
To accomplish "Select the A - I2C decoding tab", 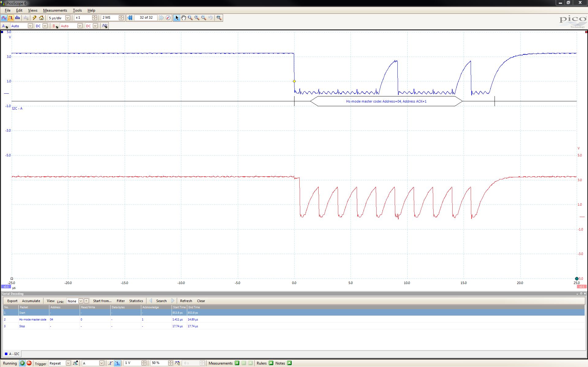I will [x=12, y=354].
